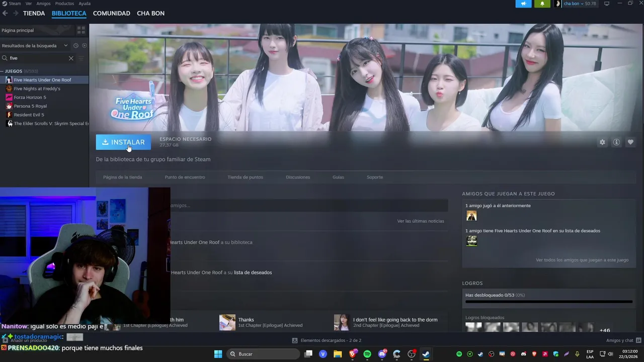Open Tienda de puntos link
Viewport: 644px width, 362px height.
pos(245,177)
